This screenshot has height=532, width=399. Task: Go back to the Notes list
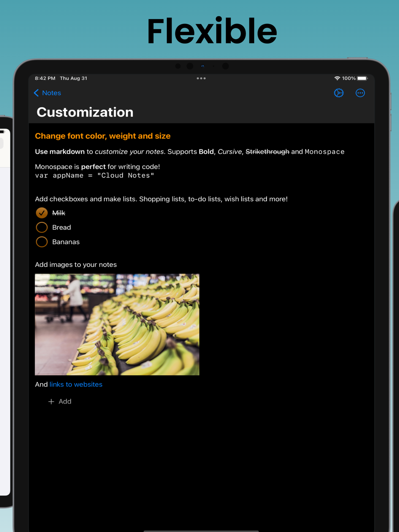(47, 93)
